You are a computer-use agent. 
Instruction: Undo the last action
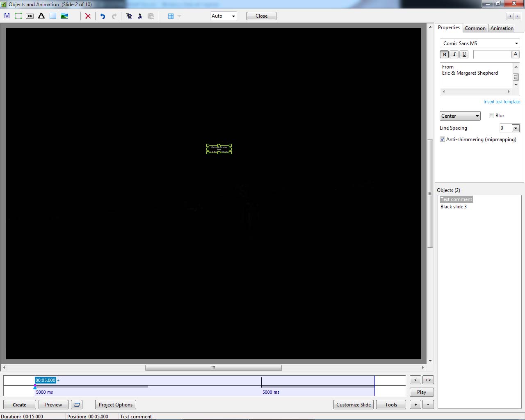tap(103, 16)
